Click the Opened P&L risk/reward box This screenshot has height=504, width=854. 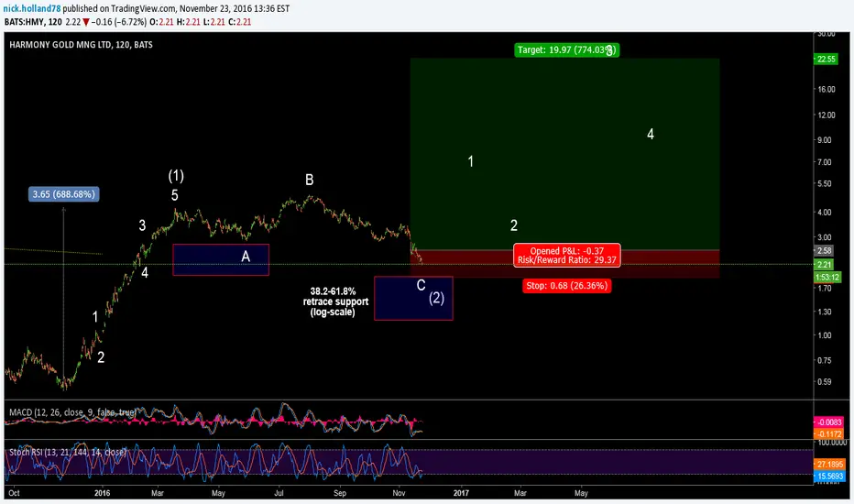tap(566, 255)
